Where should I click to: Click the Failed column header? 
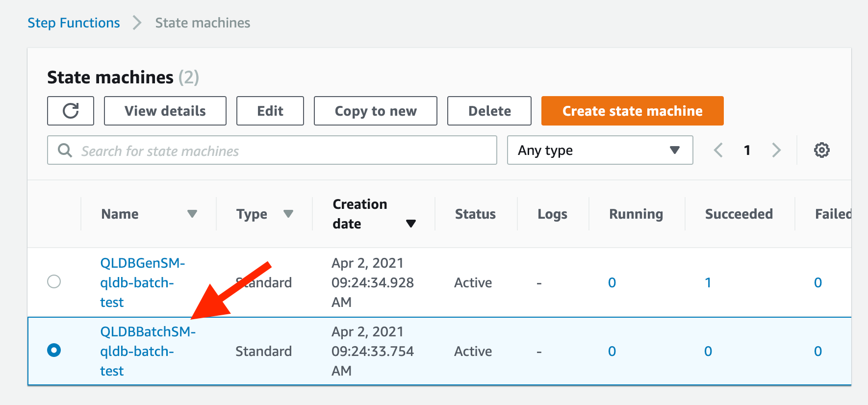833,214
